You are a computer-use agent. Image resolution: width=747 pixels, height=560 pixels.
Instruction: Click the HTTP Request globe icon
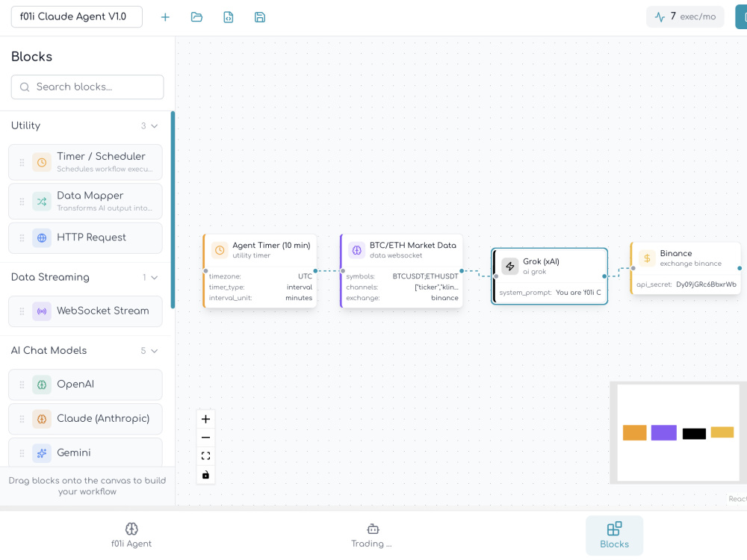(42, 237)
